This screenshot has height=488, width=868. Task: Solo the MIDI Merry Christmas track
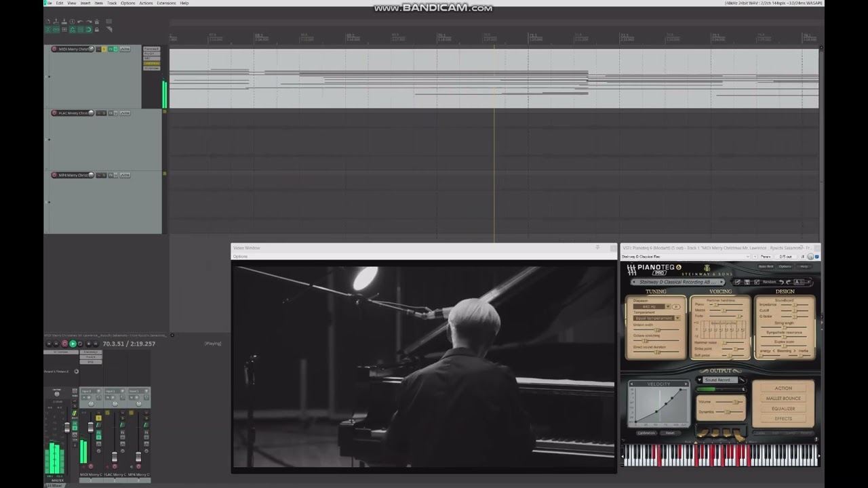pos(104,49)
